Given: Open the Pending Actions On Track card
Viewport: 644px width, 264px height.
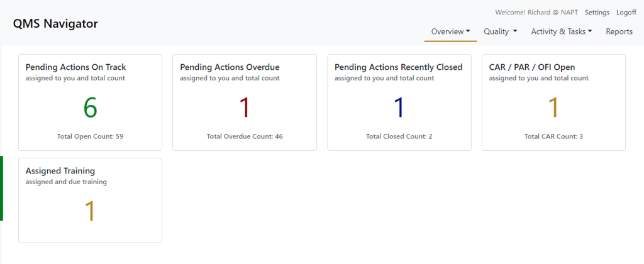Looking at the screenshot, I should [90, 102].
